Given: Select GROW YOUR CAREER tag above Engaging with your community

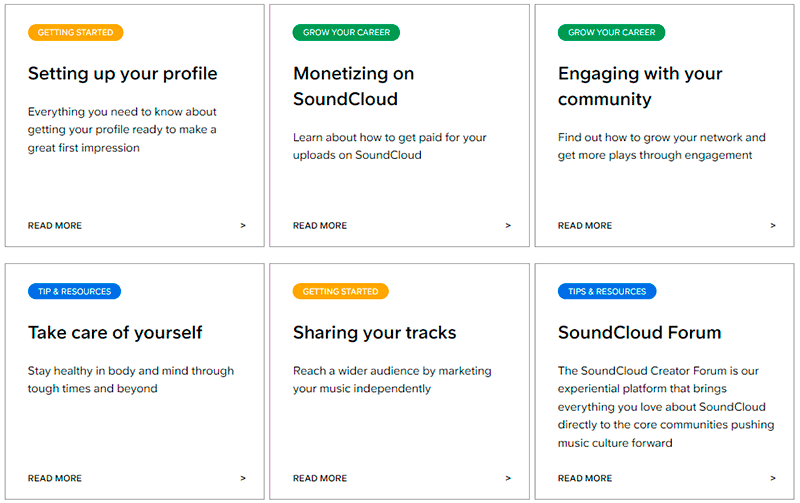Looking at the screenshot, I should [611, 33].
